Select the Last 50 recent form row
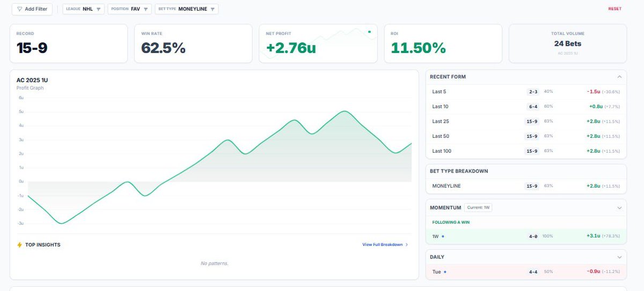This screenshot has width=644, height=291. point(526,136)
